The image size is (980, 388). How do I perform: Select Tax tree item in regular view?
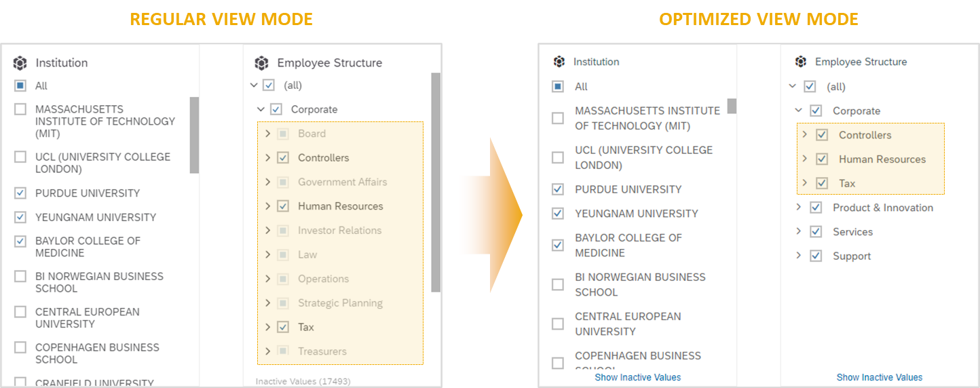pos(306,327)
